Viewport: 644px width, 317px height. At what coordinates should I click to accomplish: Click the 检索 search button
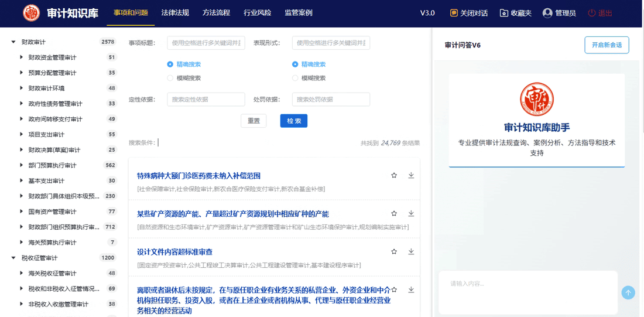[x=293, y=121]
